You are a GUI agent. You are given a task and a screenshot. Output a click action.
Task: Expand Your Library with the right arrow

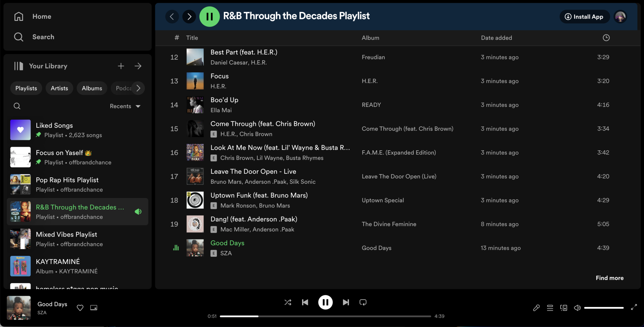(x=138, y=66)
